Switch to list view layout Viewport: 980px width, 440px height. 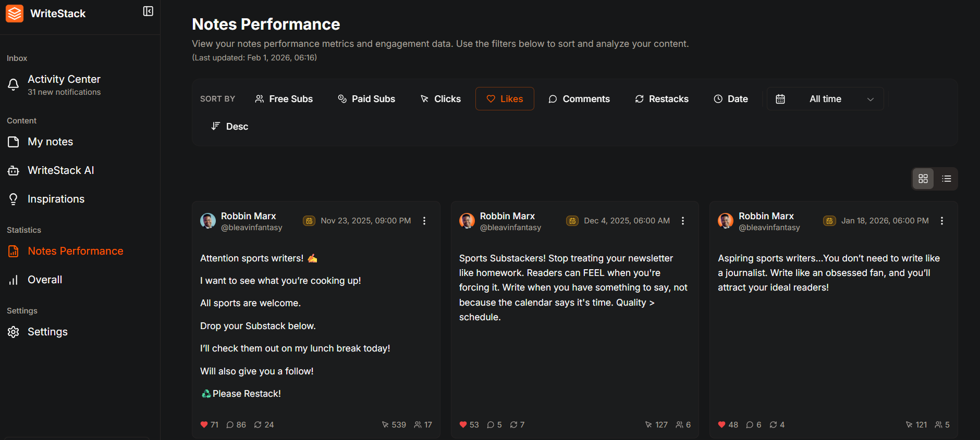pyautogui.click(x=947, y=179)
